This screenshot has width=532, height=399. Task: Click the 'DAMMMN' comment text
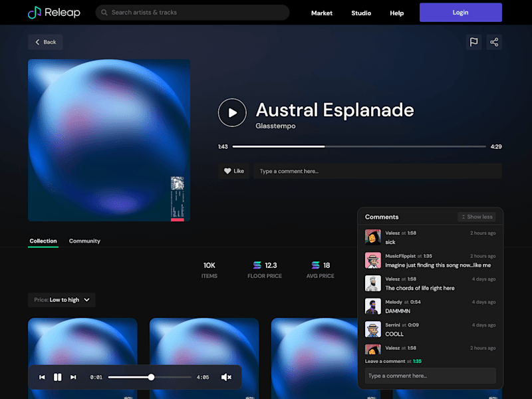pyautogui.click(x=398, y=311)
